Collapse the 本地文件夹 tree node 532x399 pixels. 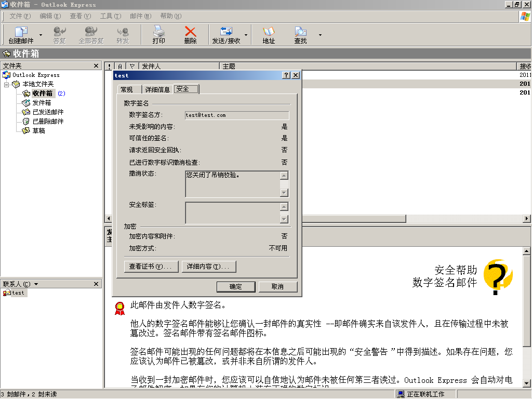click(6, 85)
